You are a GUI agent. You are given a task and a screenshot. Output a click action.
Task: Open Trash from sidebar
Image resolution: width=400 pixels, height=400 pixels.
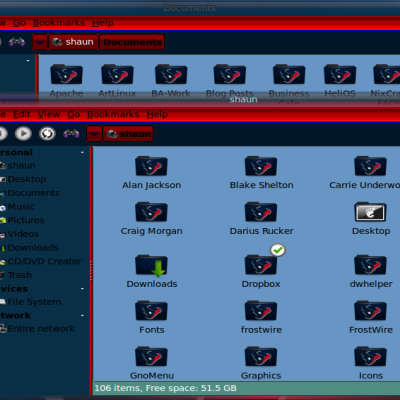16,275
